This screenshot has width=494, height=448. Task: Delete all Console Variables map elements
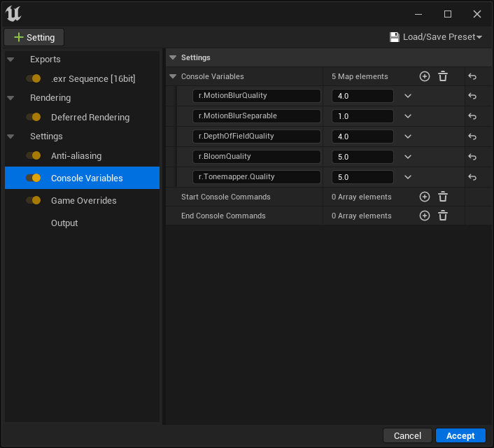442,76
